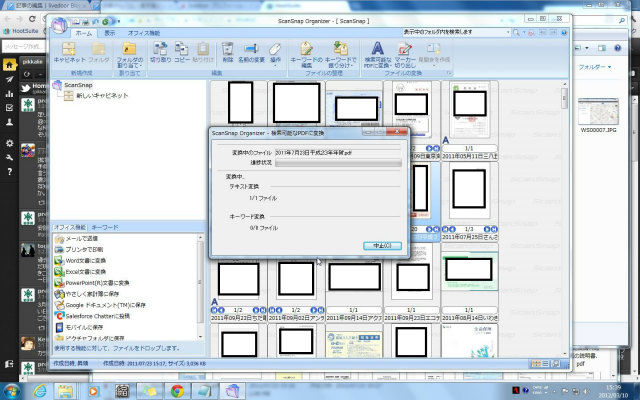Open Internet Explorer from the taskbar
The image size is (640, 400).
40,391
